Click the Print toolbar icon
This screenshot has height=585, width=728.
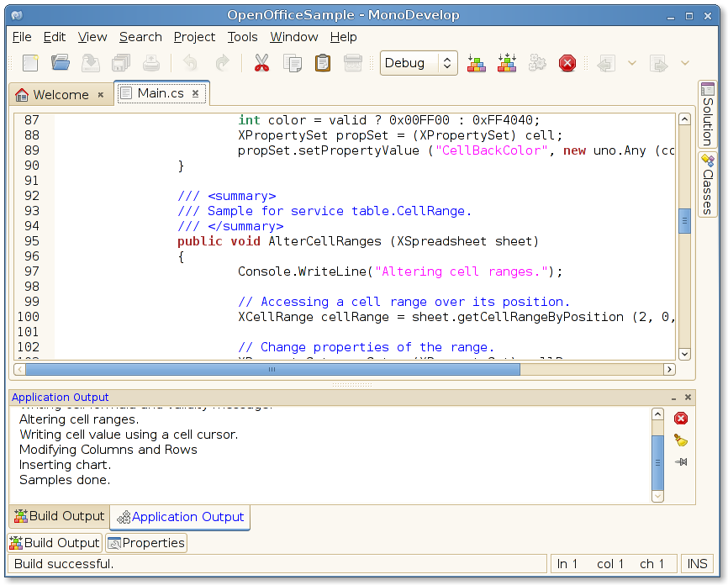tap(151, 63)
